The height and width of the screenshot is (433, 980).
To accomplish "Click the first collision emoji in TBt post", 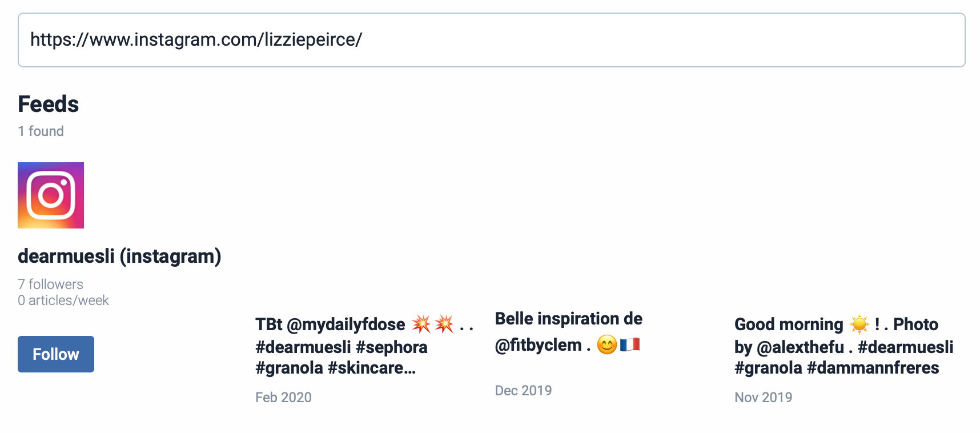I will pos(421,324).
